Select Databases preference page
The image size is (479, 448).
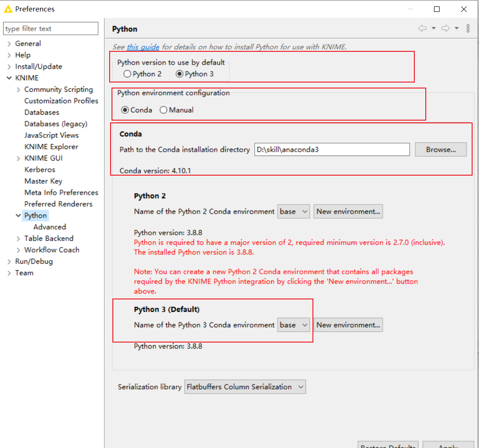click(x=42, y=112)
